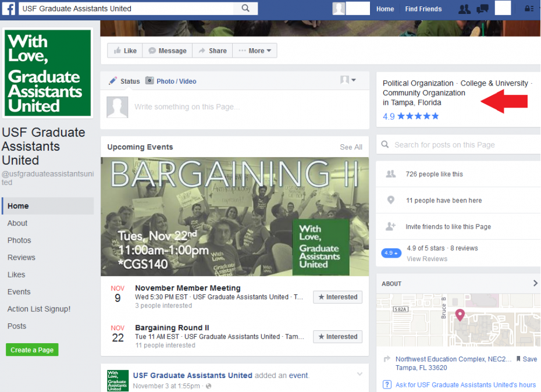
Task: Save the Northwest Education Complex place
Action: pos(527,359)
